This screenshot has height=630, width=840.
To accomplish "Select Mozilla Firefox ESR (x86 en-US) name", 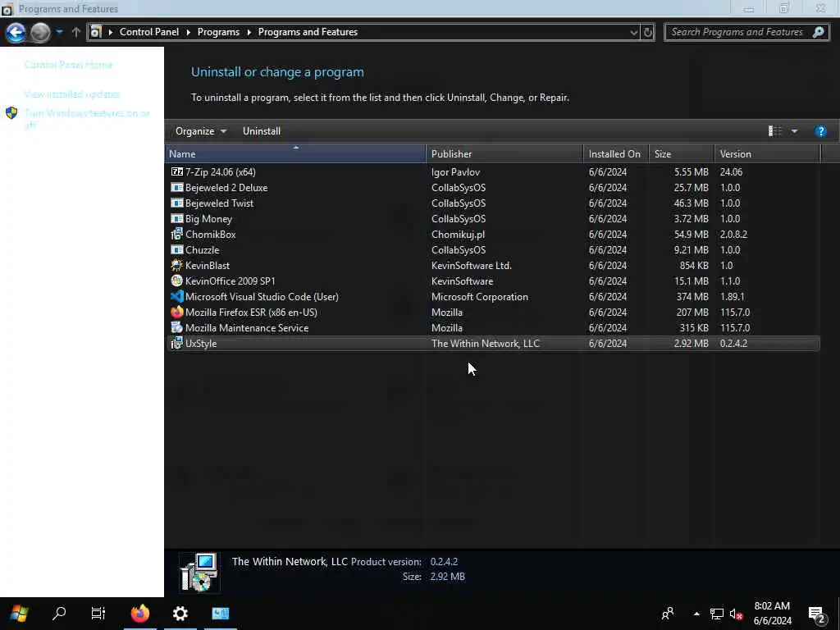I will click(x=251, y=313).
